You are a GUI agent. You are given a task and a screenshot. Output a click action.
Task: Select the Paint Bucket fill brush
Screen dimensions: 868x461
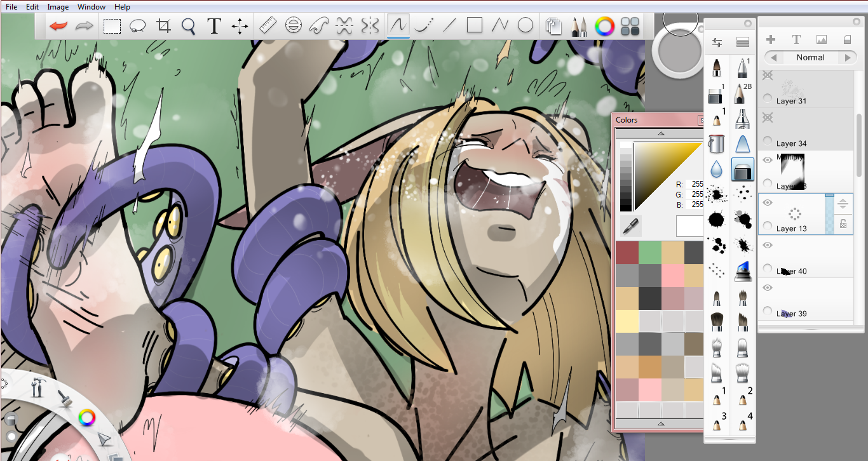[x=717, y=144]
